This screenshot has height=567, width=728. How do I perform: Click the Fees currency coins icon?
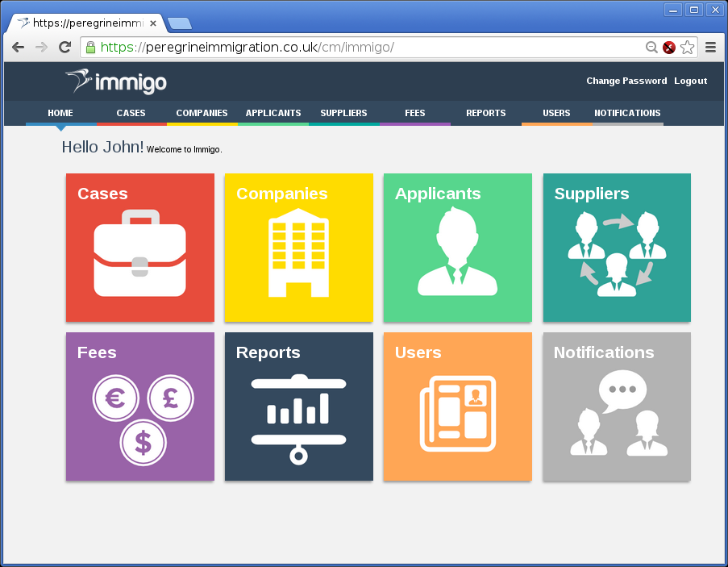(x=143, y=419)
